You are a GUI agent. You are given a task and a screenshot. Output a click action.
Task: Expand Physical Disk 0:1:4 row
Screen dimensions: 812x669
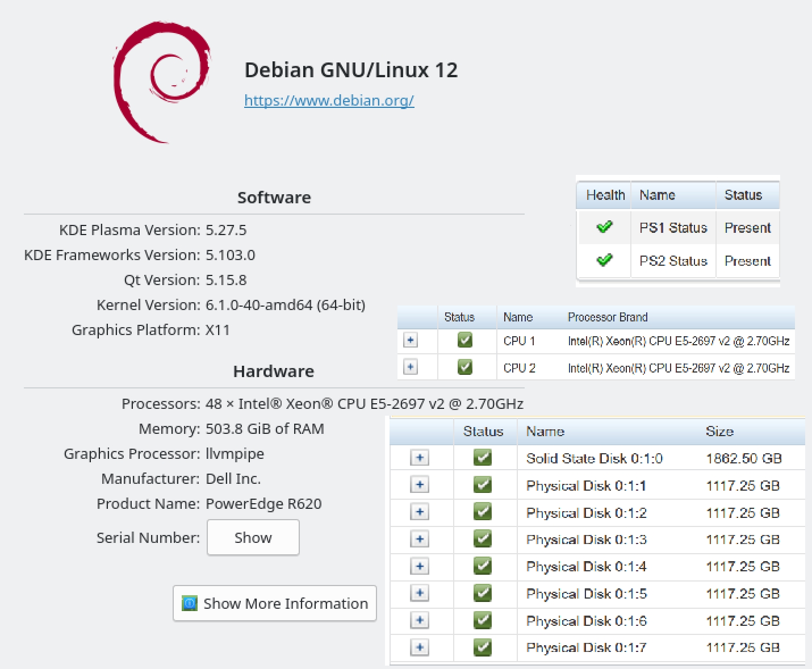point(420,566)
